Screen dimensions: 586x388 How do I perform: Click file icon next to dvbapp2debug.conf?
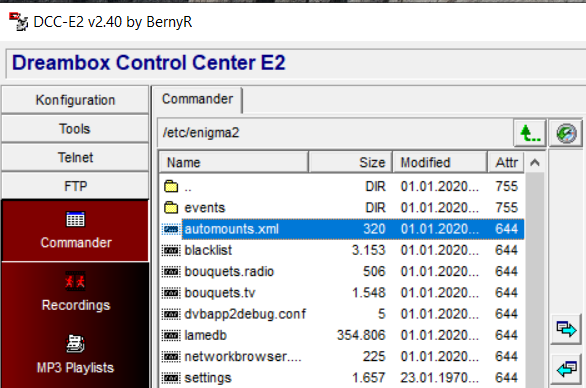click(171, 314)
